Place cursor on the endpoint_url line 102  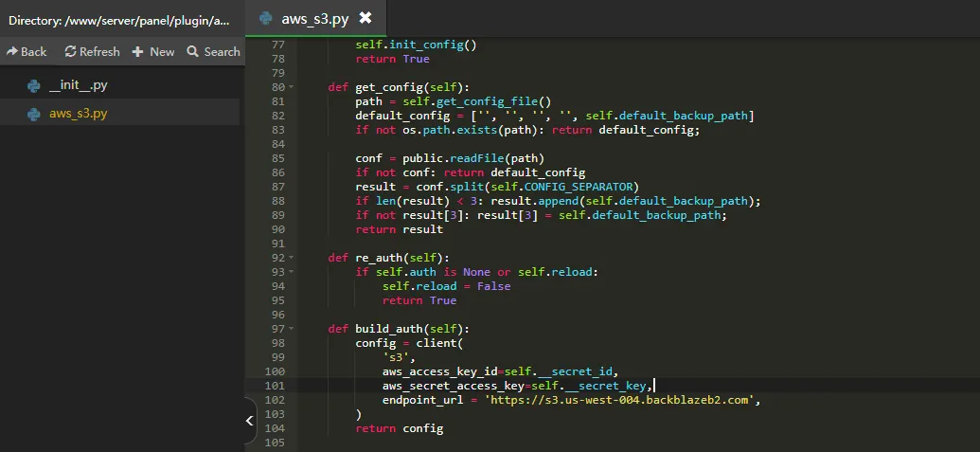click(x=571, y=400)
